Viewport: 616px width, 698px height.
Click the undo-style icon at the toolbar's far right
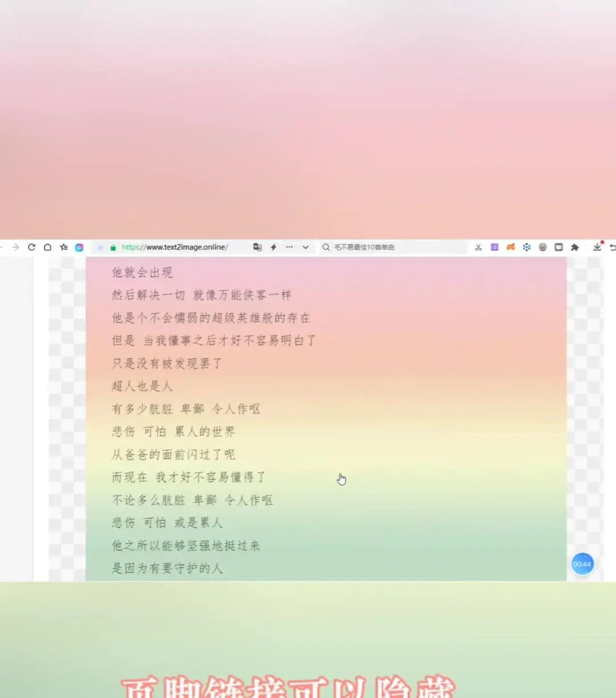click(x=613, y=247)
